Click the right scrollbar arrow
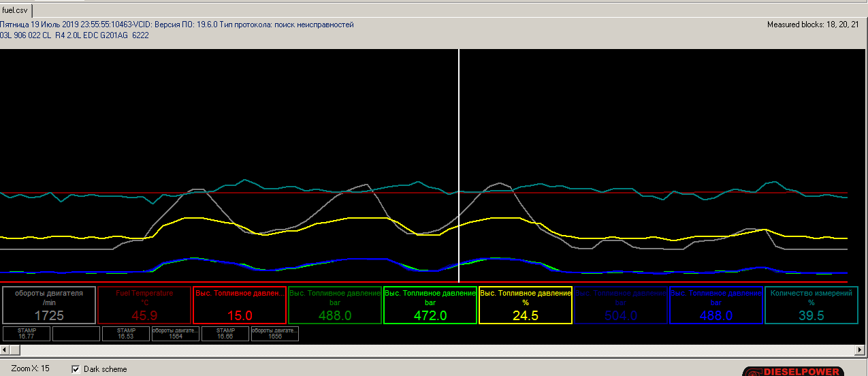Screen dimensions: 868x376 pos(861,349)
